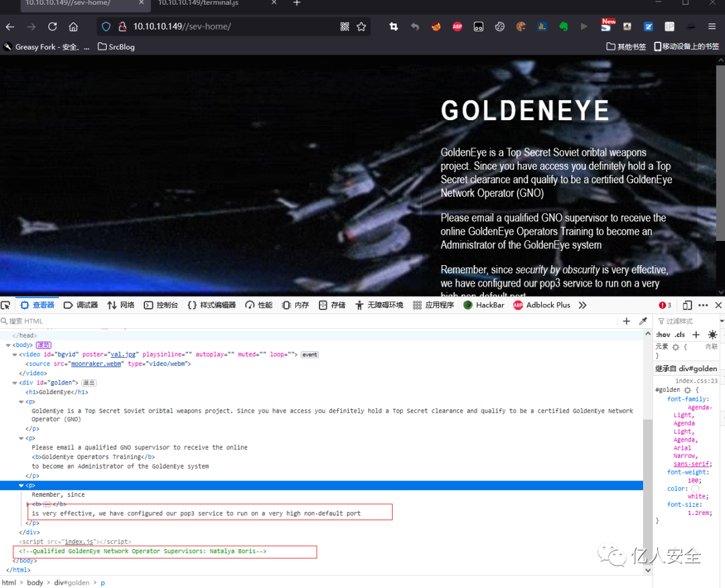Switch to the 网络 network tab
This screenshot has height=588, width=725.
121,305
